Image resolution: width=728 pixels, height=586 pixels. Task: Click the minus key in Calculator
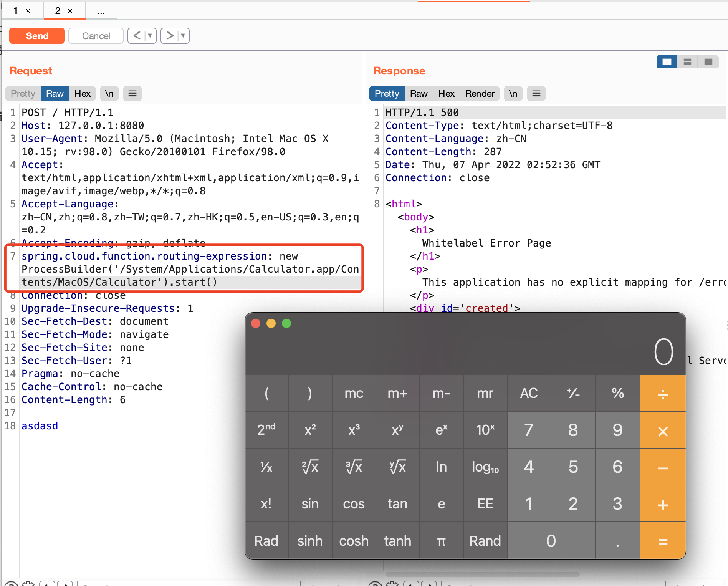[x=663, y=467]
